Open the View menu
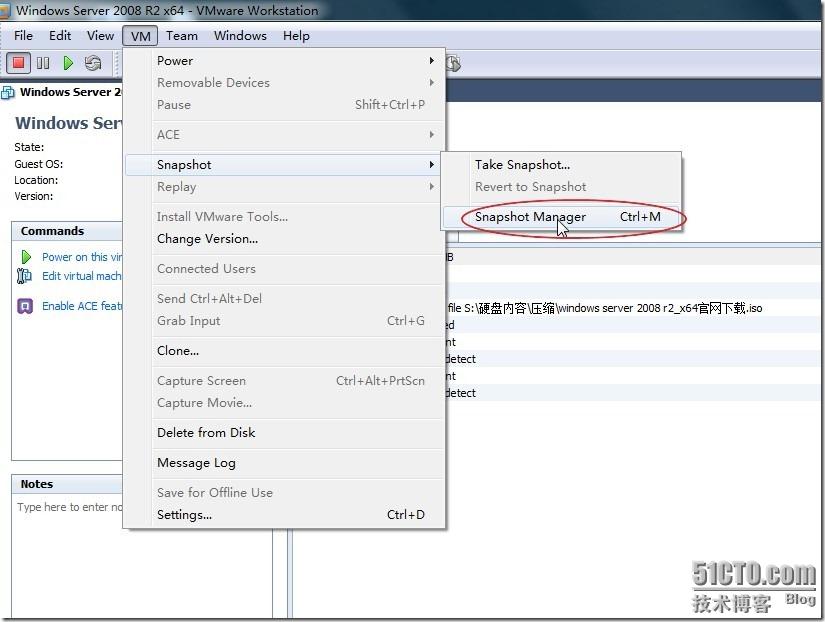The height and width of the screenshot is (622, 825). click(100, 36)
